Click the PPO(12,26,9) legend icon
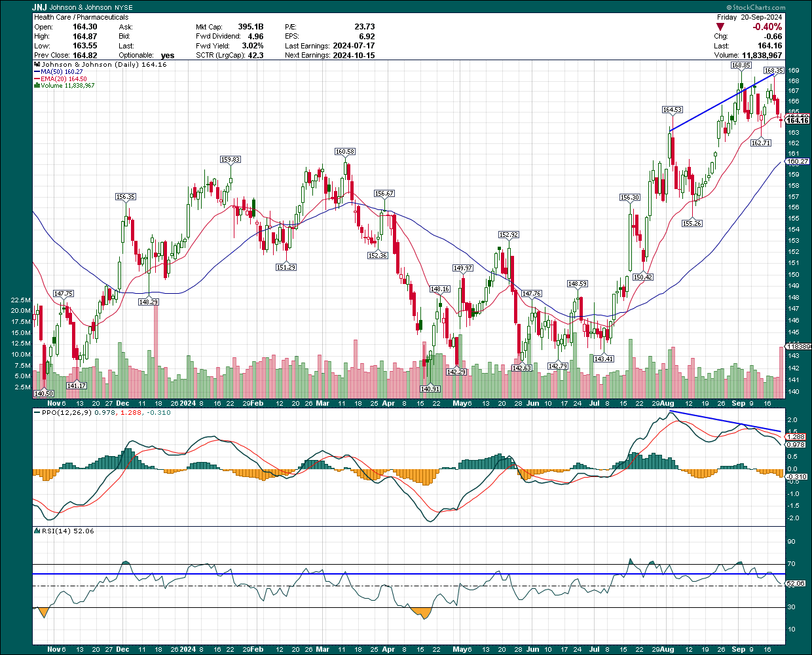The height and width of the screenshot is (655, 812). point(37,413)
